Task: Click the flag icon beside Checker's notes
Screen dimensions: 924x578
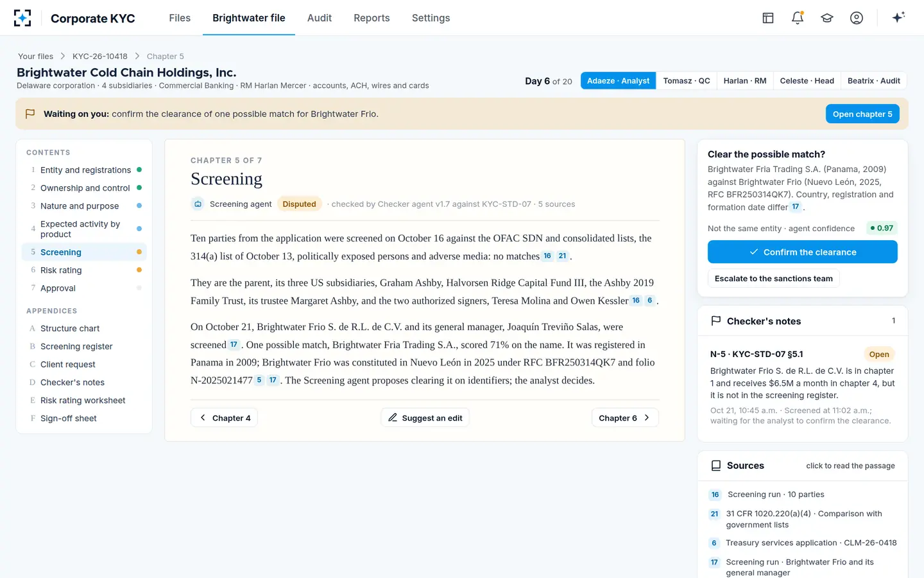Action: (x=716, y=321)
